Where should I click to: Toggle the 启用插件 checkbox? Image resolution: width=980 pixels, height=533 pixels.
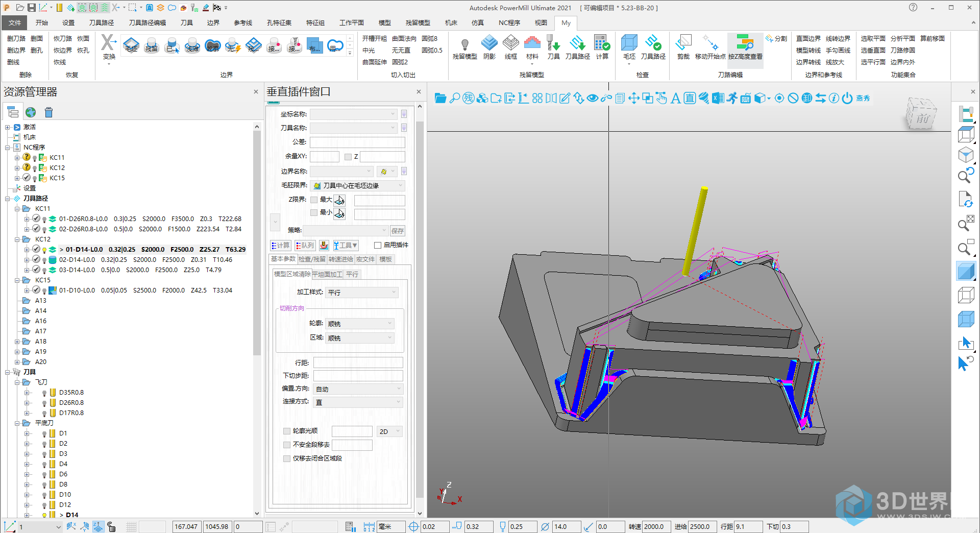coord(378,246)
